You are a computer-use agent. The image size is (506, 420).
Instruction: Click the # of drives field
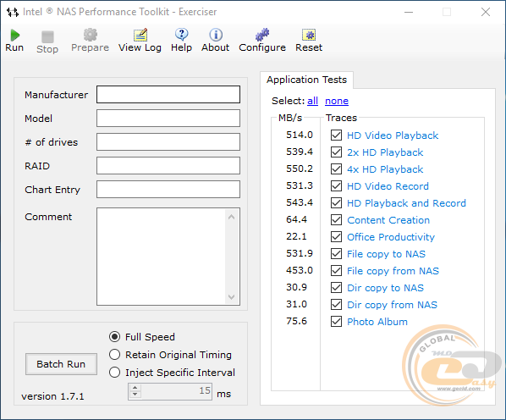point(168,141)
